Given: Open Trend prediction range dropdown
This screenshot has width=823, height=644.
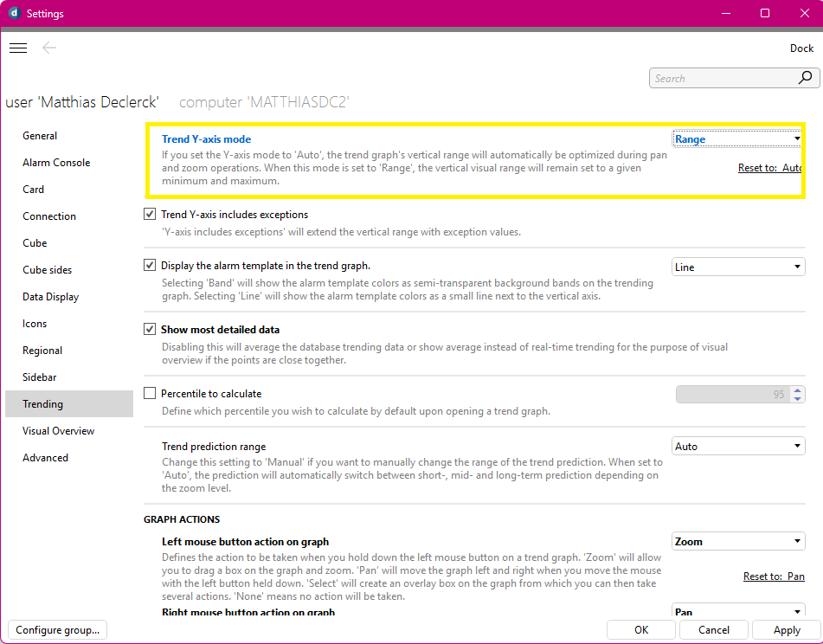Looking at the screenshot, I should [738, 447].
